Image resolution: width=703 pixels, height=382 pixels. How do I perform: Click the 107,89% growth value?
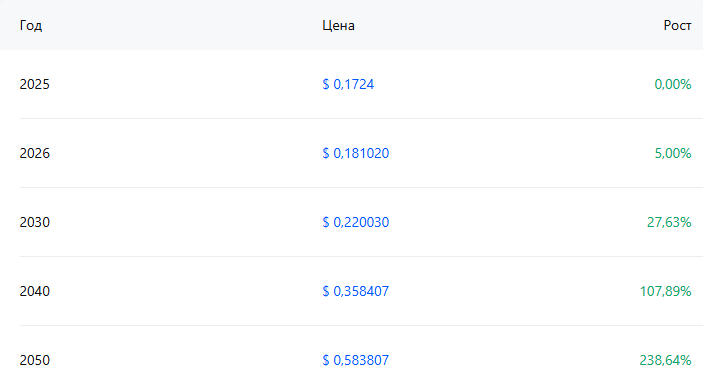coord(665,291)
